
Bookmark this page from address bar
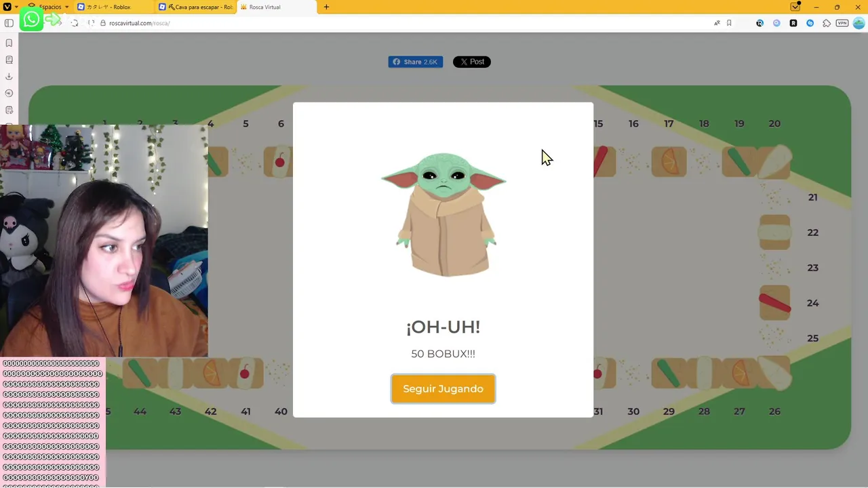729,23
